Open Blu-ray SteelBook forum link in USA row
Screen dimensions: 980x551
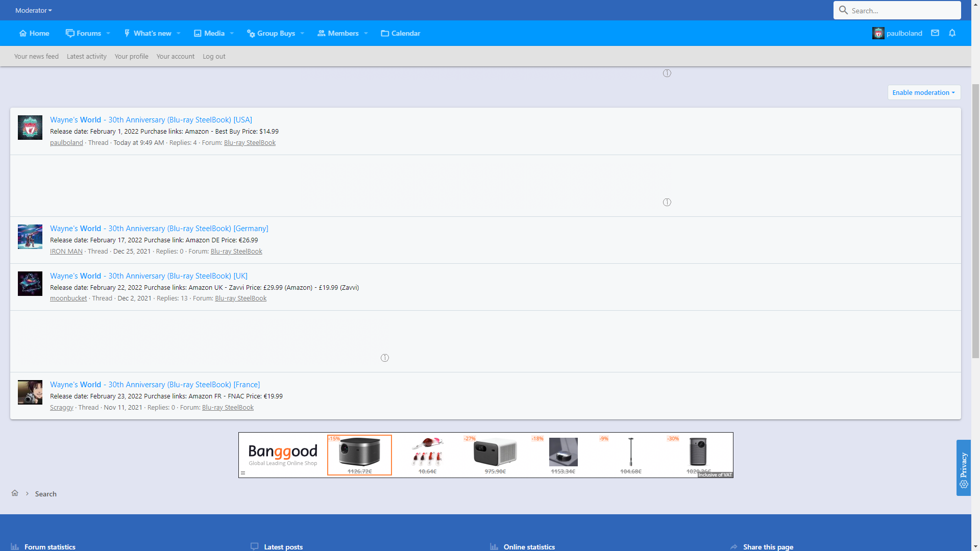coord(250,143)
